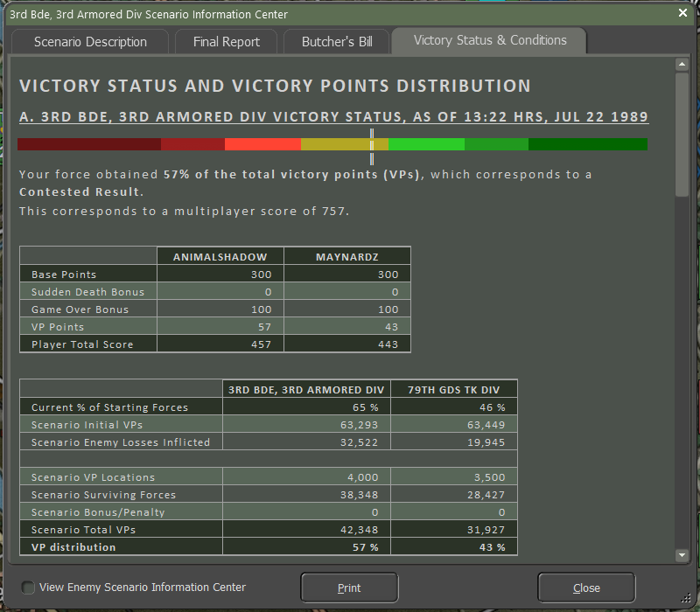
Task: Click the Game Over Bonus row label
Action: click(x=80, y=309)
